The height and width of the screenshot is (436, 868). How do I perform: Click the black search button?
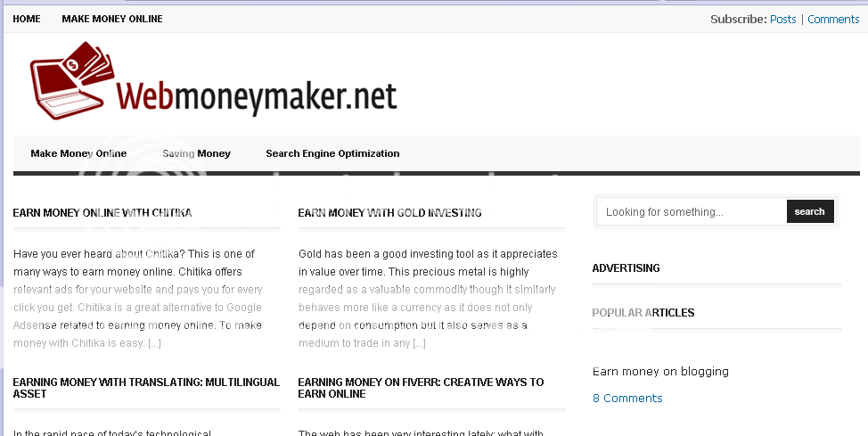[810, 211]
